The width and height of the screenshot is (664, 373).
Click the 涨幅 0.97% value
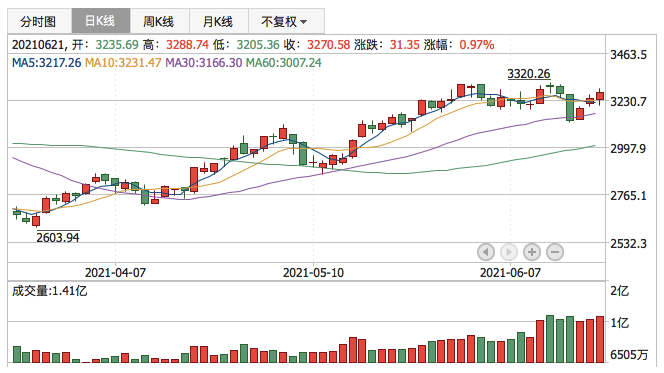[x=459, y=44]
